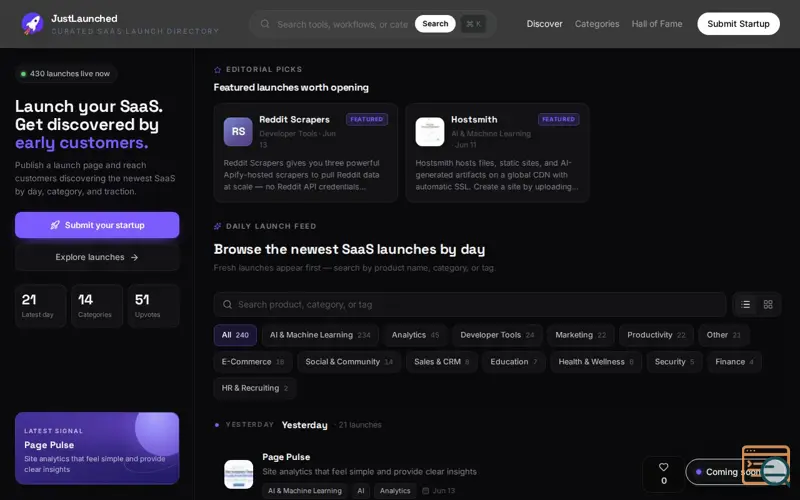800x500 pixels.
Task: Open the Latest Signal Page Pulse banner
Action: (x=97, y=448)
